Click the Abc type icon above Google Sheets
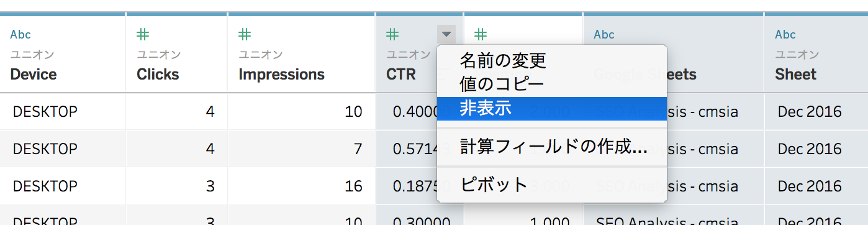The height and width of the screenshot is (225, 868). tap(604, 34)
